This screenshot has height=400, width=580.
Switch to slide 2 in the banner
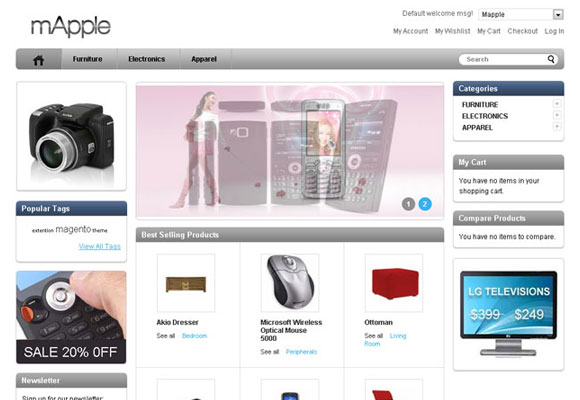425,204
